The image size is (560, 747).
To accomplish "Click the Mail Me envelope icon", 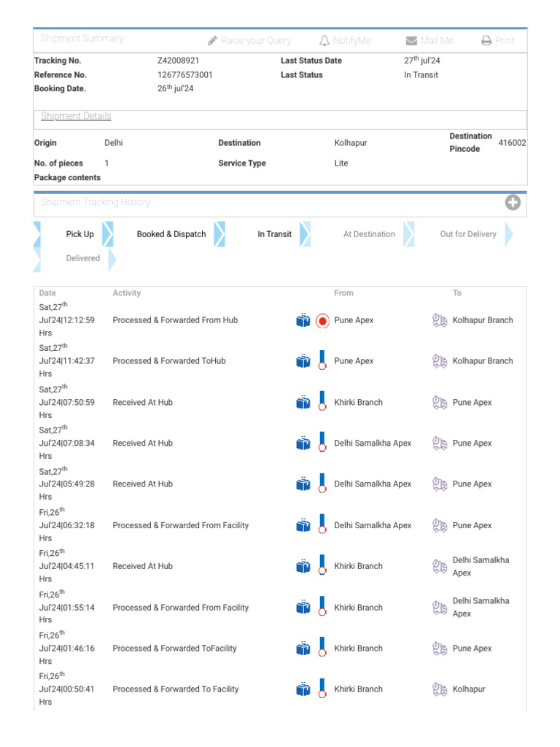I will click(x=412, y=41).
